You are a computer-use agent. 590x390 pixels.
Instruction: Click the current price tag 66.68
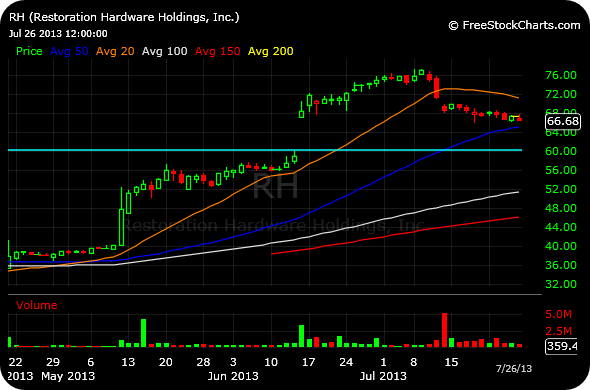(563, 121)
